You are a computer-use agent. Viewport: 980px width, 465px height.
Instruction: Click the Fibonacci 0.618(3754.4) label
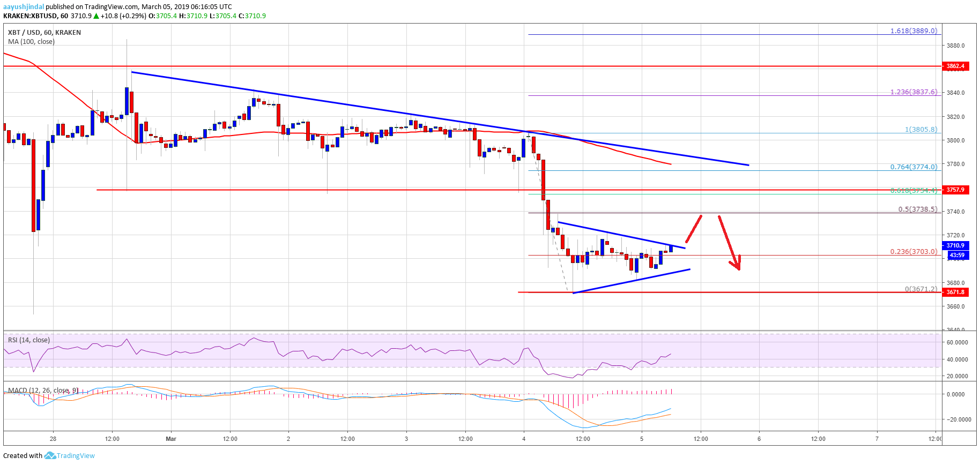914,190
